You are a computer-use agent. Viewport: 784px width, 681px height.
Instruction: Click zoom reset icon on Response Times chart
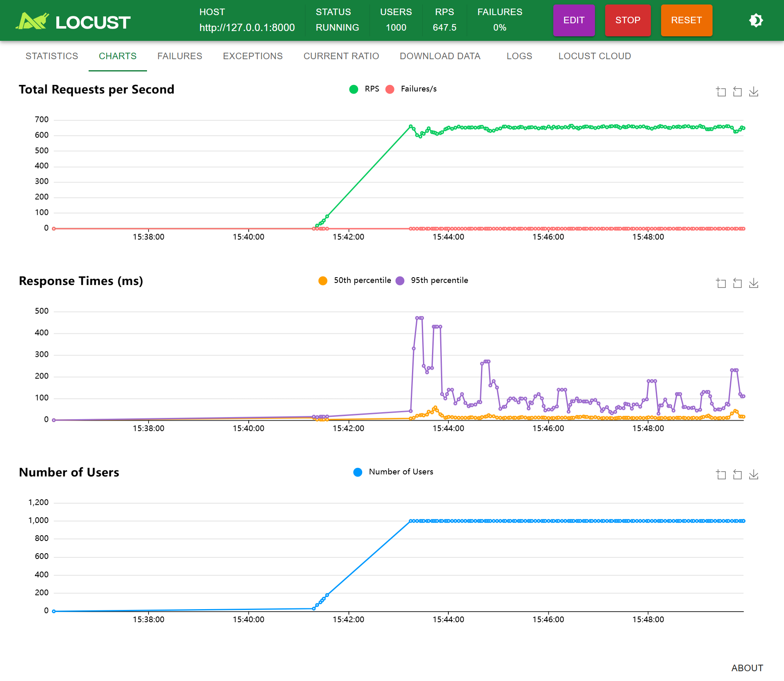[737, 283]
